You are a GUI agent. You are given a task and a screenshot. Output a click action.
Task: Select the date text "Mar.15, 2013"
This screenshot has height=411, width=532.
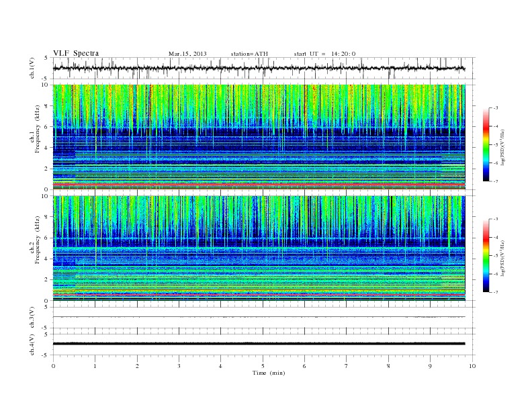(x=187, y=54)
